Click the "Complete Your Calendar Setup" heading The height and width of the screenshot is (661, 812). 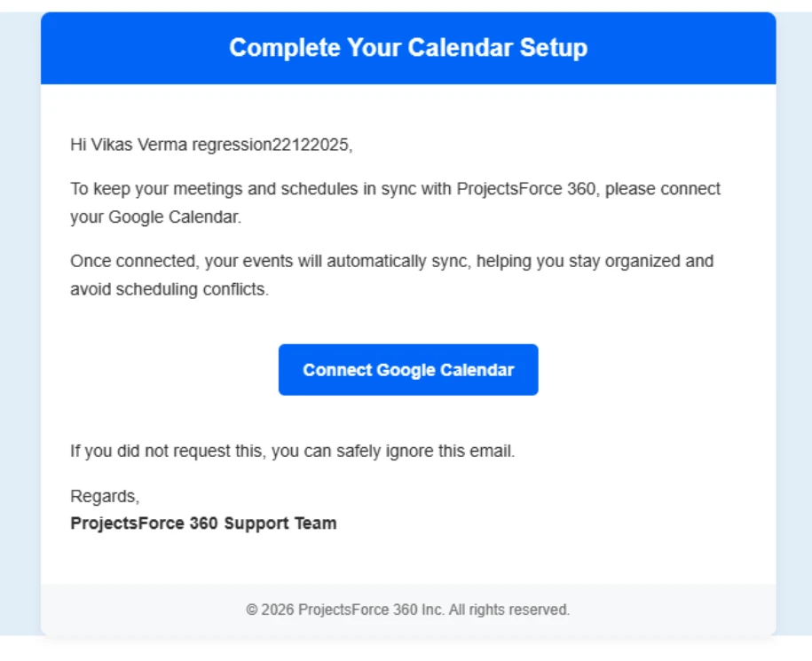click(x=408, y=48)
